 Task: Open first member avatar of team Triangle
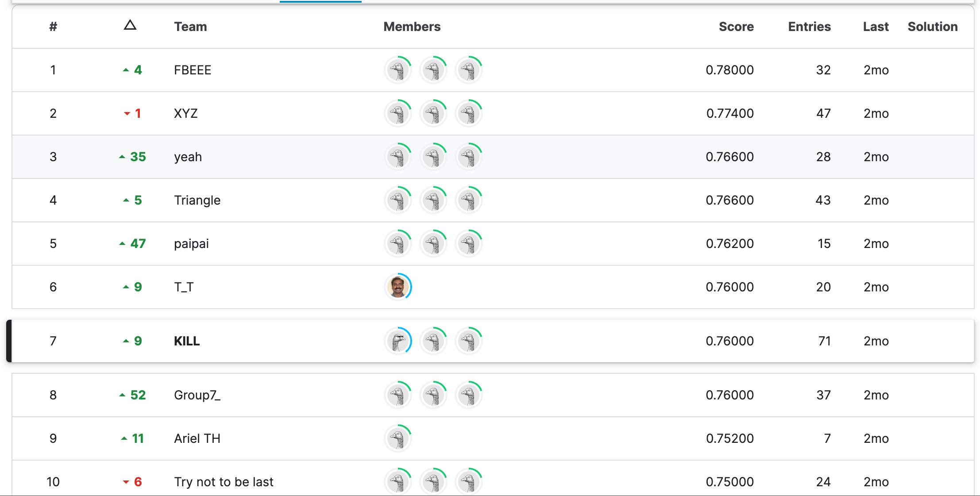(x=398, y=200)
